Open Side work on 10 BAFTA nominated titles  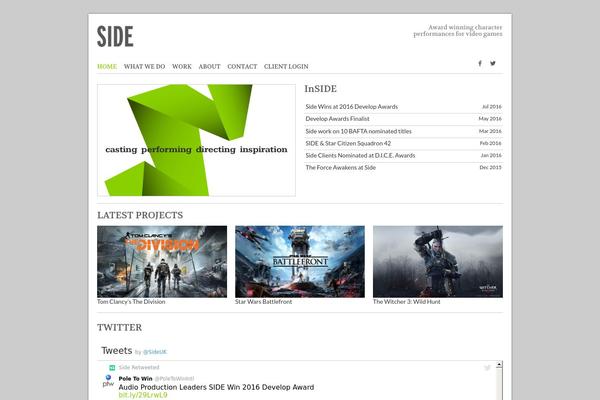pos(359,131)
